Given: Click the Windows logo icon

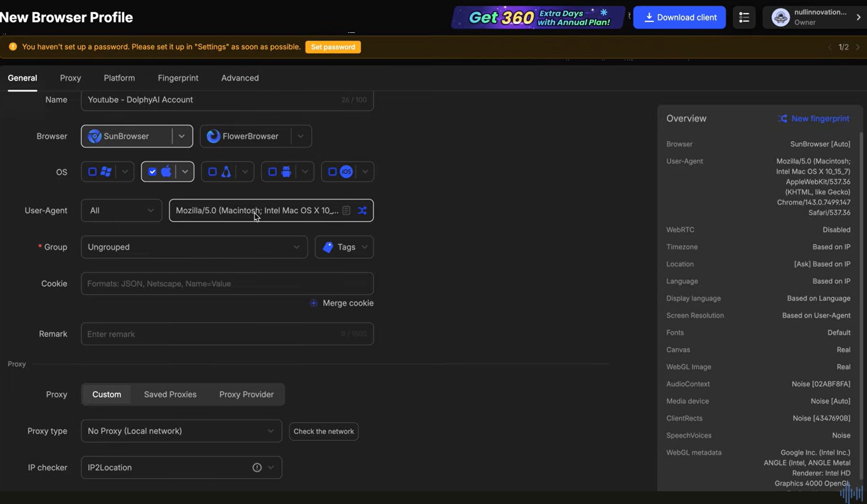Looking at the screenshot, I should (106, 172).
